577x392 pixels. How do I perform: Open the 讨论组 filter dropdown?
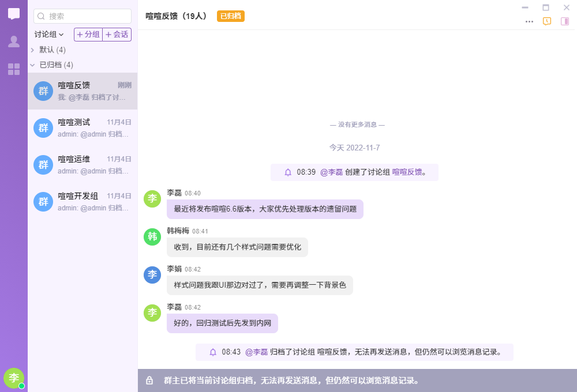click(x=49, y=35)
